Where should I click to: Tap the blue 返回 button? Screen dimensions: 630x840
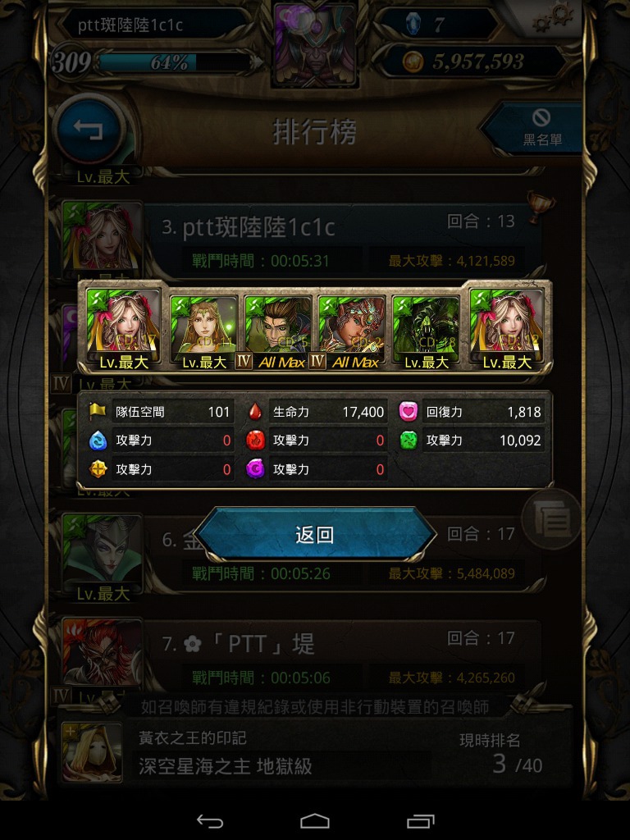pos(315,534)
